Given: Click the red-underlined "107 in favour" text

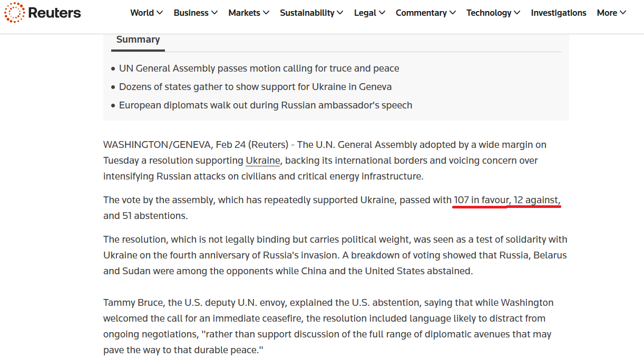Looking at the screenshot, I should coord(481,200).
